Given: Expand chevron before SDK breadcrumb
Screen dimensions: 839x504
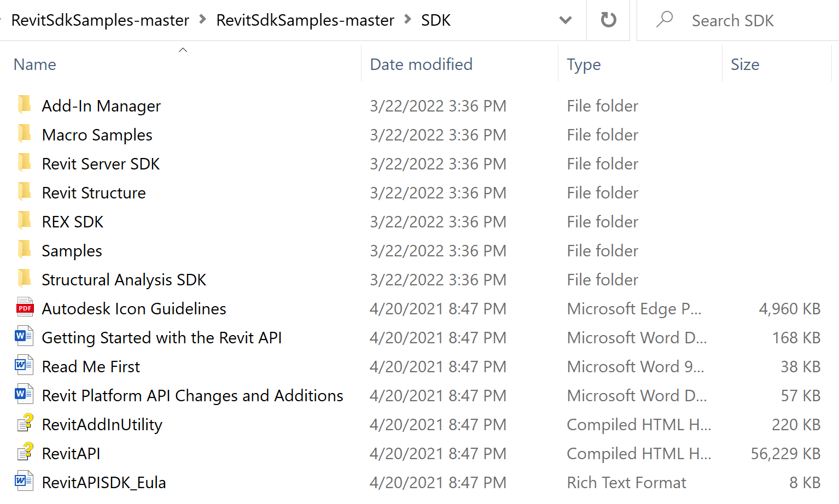Looking at the screenshot, I should 407,20.
